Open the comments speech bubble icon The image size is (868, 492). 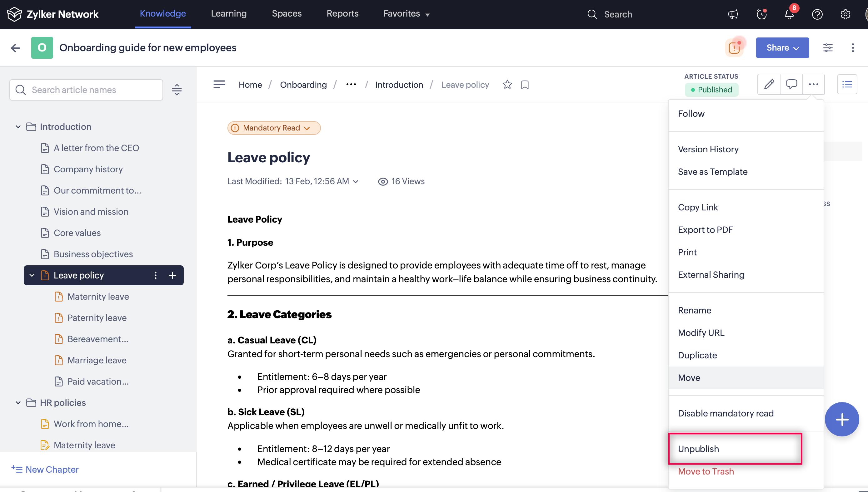(791, 84)
